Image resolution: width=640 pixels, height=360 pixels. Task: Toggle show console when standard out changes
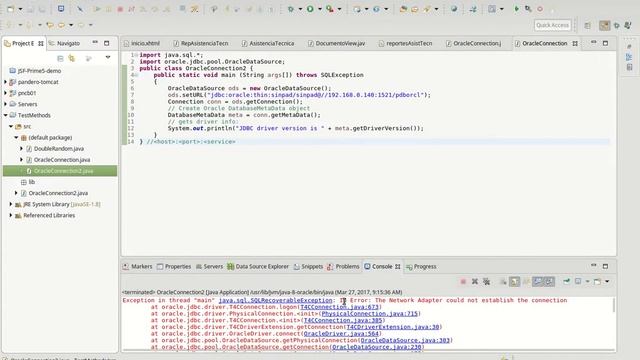pos(538,282)
